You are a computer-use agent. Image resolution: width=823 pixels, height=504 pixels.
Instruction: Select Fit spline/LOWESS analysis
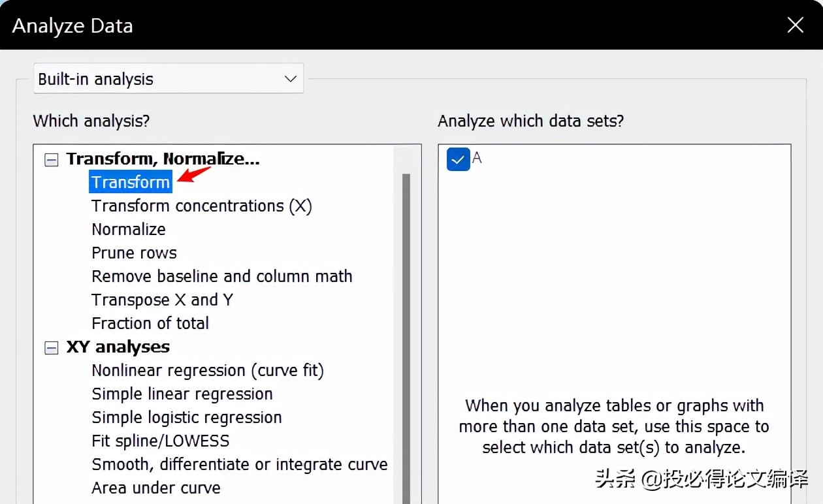(160, 441)
